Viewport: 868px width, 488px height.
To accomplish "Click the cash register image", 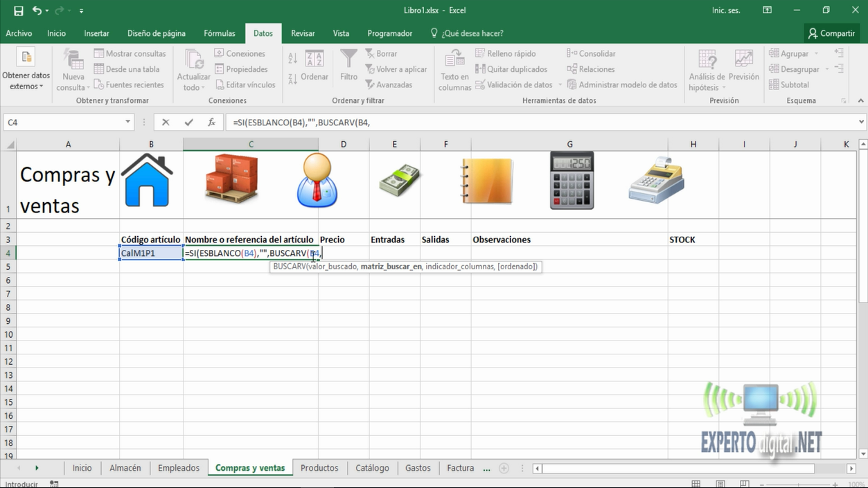I will [656, 181].
